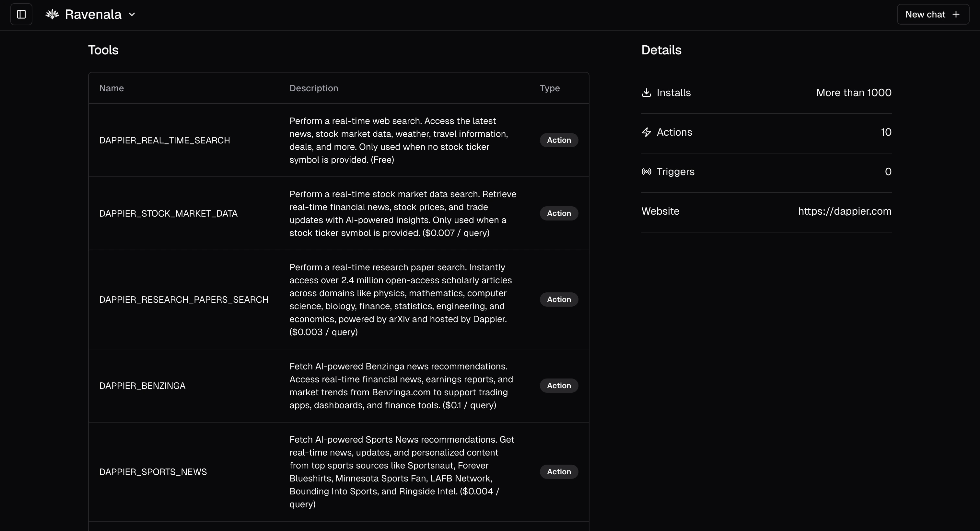The width and height of the screenshot is (980, 531).
Task: Click the DAPPIER_SPORTS_NEWS Action badge
Action: (558, 472)
